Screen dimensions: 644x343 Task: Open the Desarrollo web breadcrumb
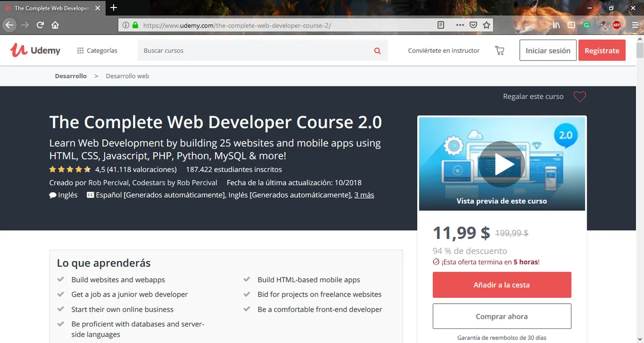(127, 76)
